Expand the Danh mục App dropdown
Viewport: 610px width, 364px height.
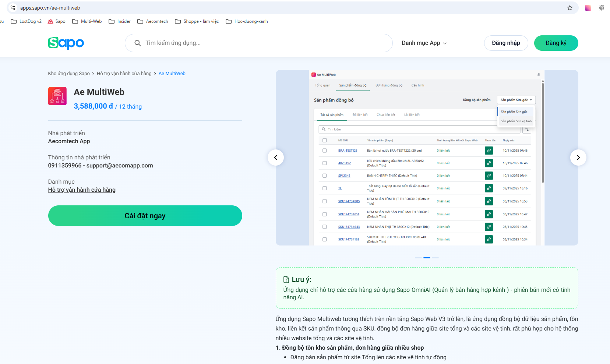click(x=424, y=43)
